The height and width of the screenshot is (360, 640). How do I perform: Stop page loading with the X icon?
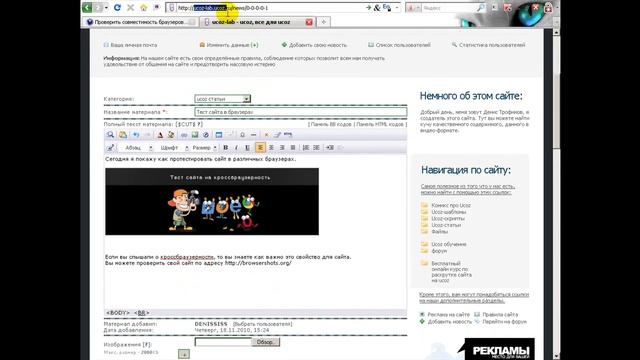(x=131, y=7)
